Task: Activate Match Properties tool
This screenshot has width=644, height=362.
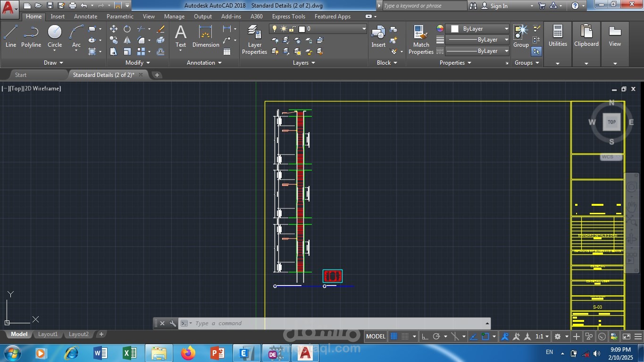Action: pyautogui.click(x=421, y=40)
